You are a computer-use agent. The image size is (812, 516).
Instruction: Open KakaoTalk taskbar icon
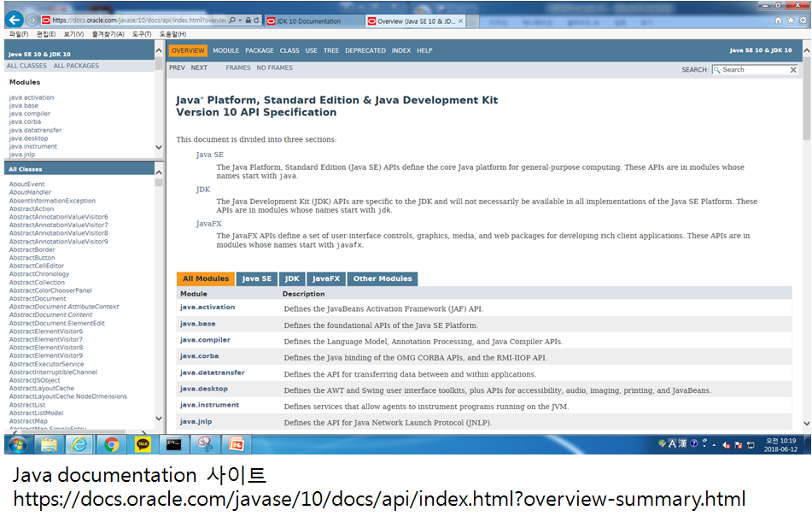click(x=143, y=444)
